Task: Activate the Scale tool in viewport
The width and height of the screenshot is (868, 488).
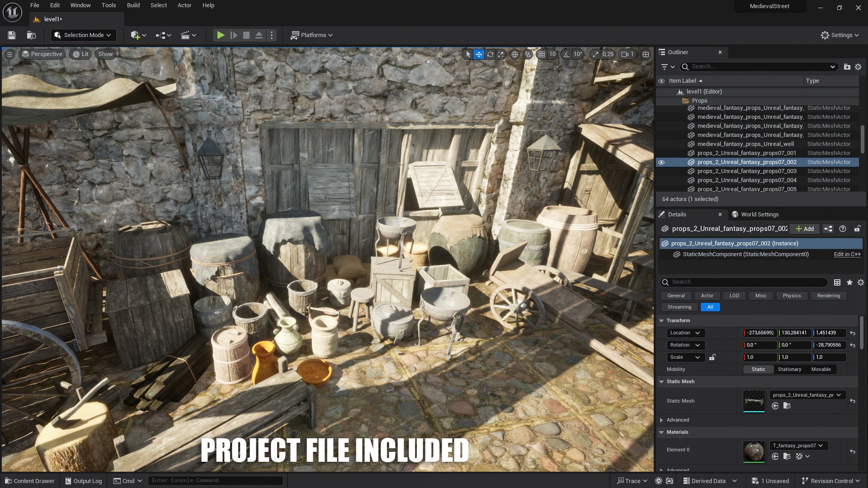Action: click(501, 54)
